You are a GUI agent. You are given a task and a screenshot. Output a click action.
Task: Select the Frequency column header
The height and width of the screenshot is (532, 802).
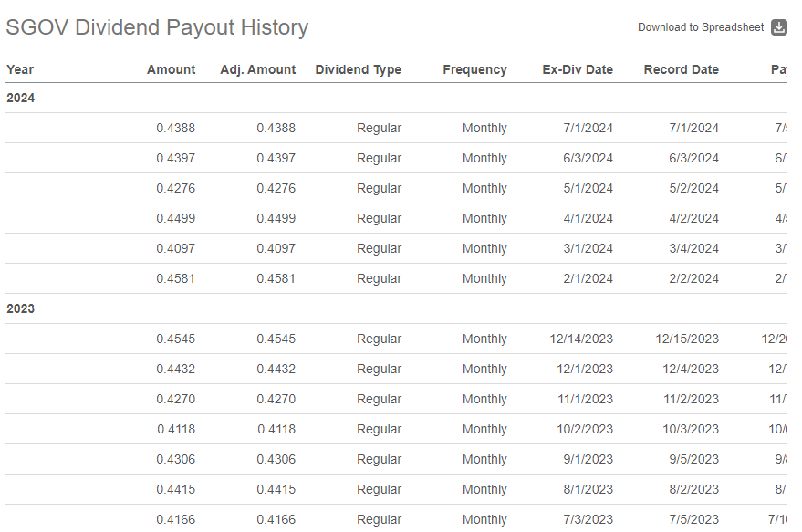pyautogui.click(x=474, y=69)
